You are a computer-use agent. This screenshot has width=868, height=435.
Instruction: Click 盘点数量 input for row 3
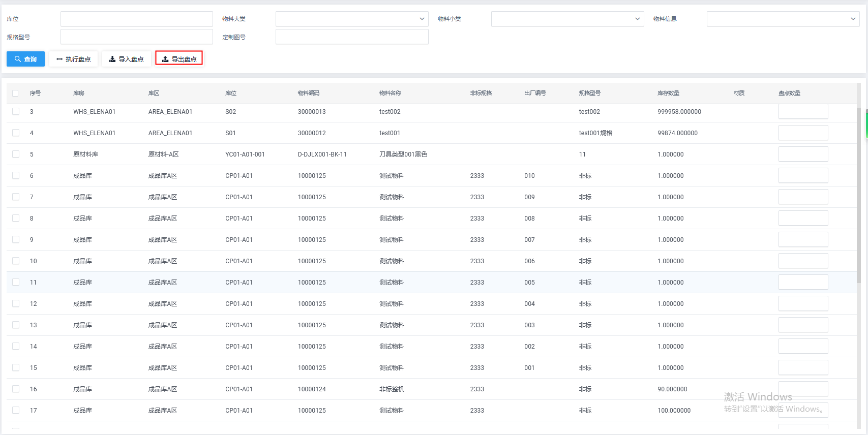click(803, 112)
